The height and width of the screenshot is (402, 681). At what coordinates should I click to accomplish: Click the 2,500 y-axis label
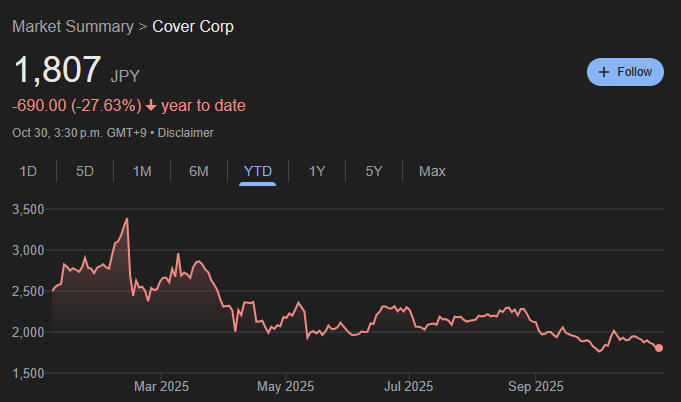28,291
